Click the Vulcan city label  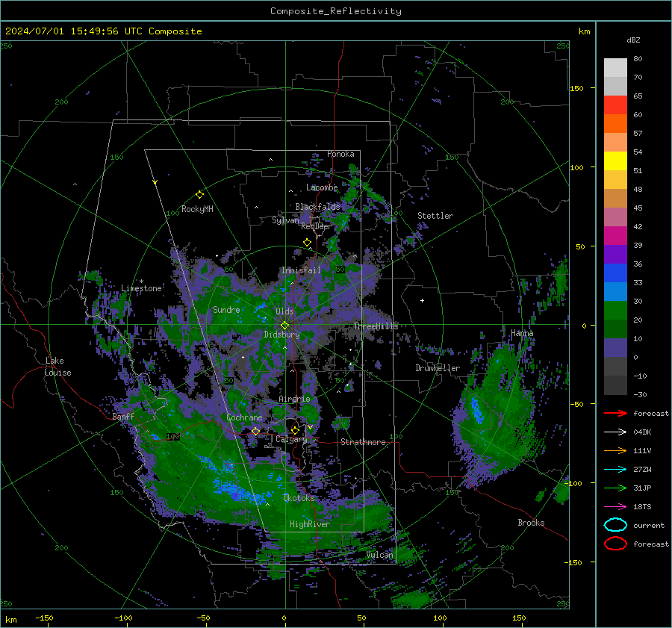click(x=380, y=555)
